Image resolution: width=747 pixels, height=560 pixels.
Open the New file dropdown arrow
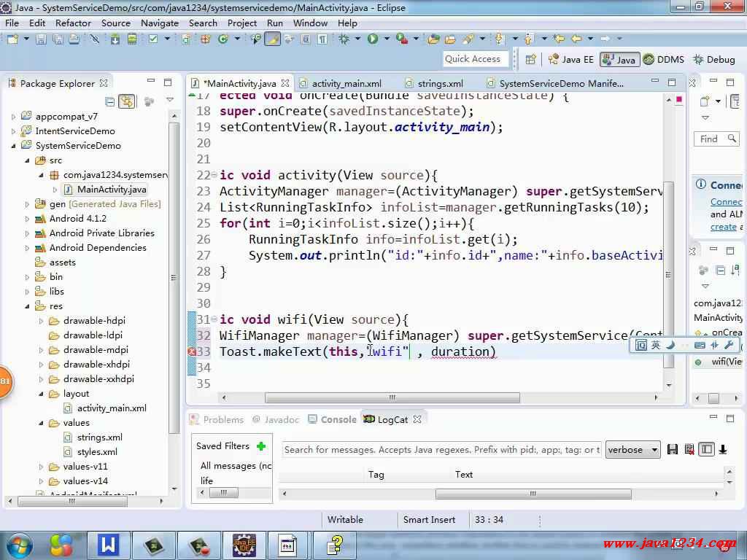point(26,39)
